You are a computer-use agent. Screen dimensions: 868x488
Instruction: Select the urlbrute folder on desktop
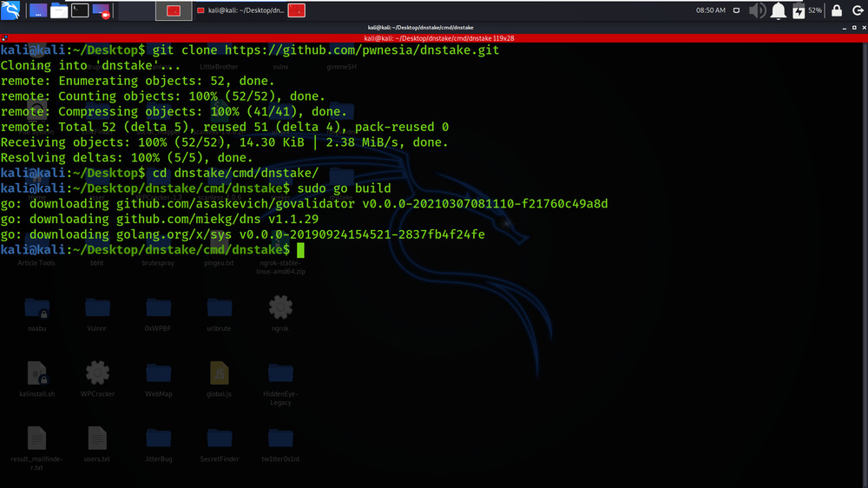point(220,308)
